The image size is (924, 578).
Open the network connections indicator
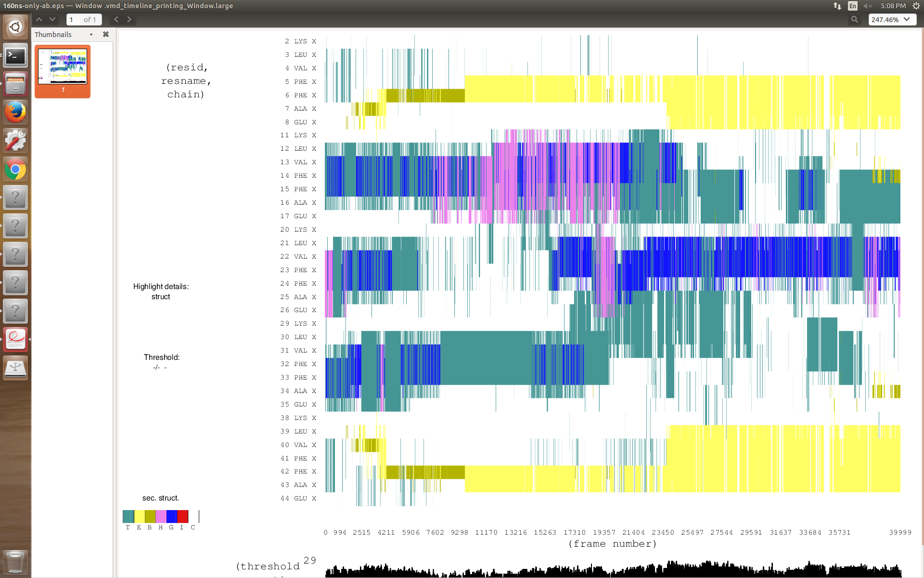837,6
